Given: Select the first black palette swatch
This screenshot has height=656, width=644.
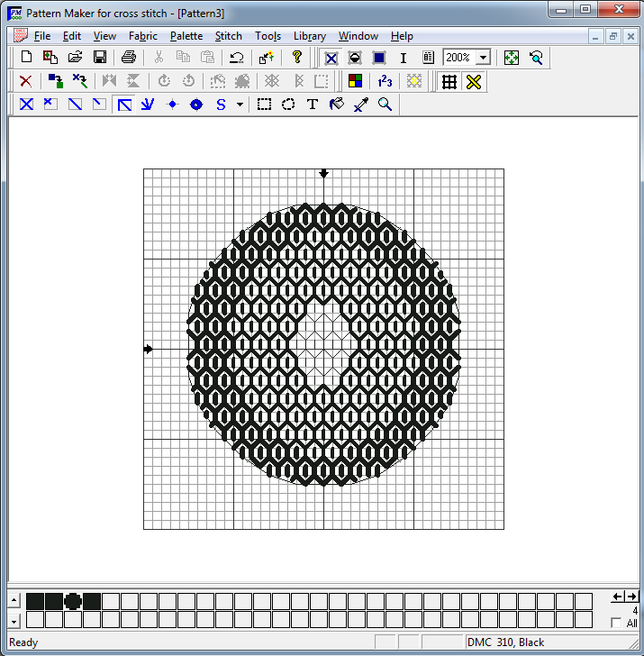Looking at the screenshot, I should coord(35,602).
